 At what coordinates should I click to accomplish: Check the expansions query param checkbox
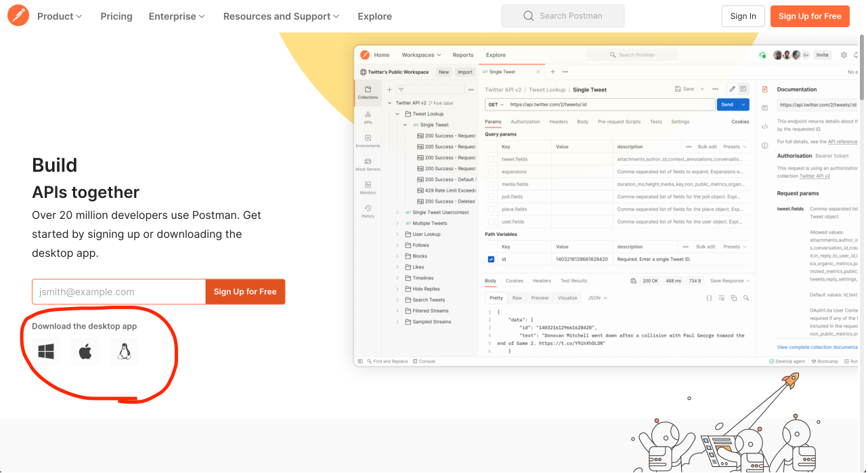pos(491,171)
